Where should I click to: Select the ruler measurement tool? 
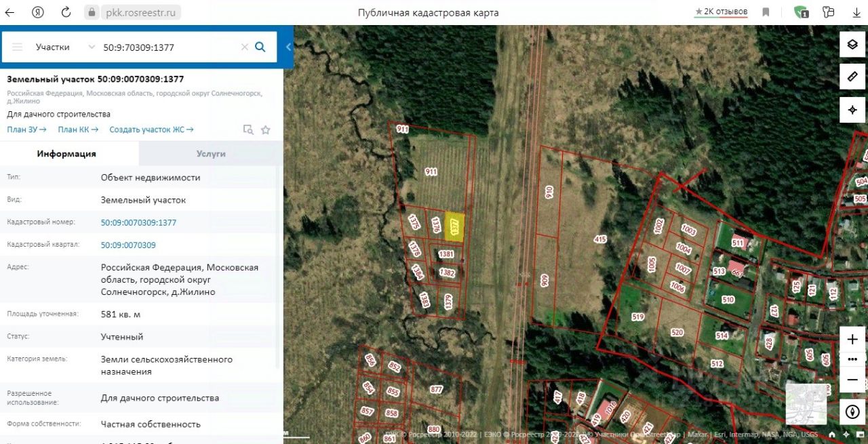click(x=852, y=77)
